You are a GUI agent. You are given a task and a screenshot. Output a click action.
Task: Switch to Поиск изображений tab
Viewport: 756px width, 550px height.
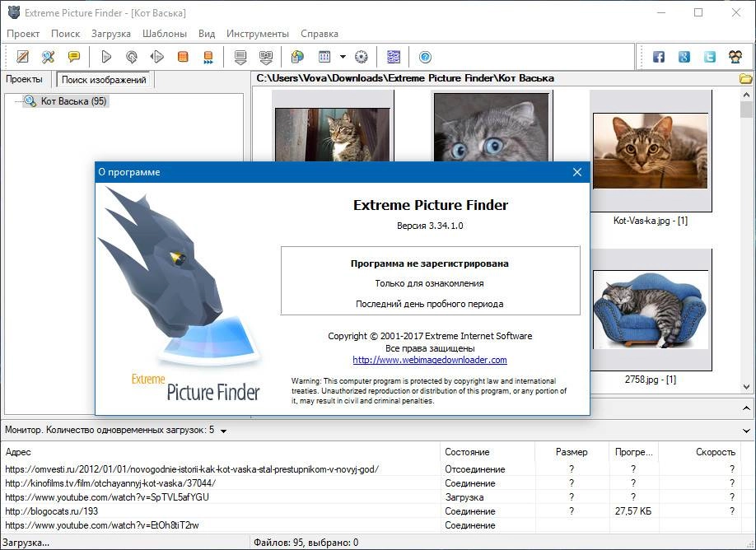[104, 80]
